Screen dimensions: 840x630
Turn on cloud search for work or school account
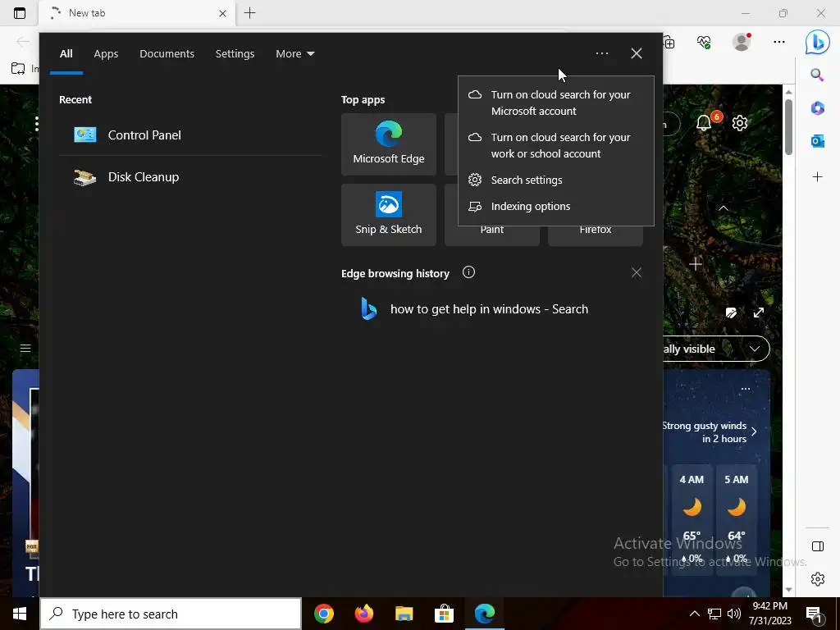tap(556, 145)
